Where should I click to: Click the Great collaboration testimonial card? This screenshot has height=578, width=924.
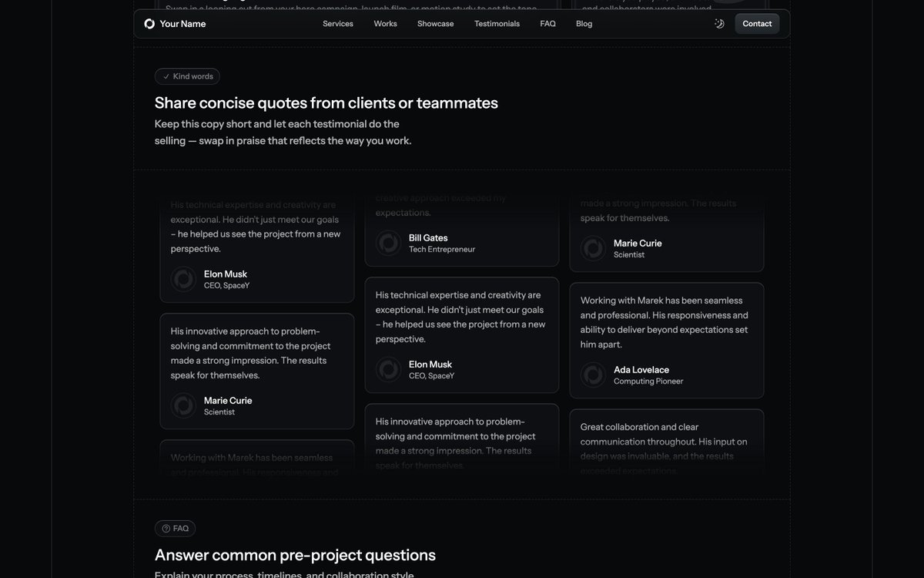[667, 444]
